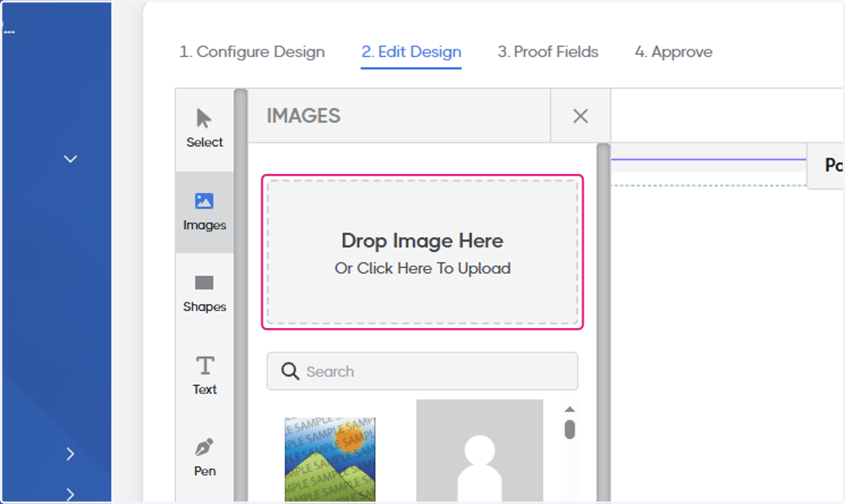845x504 pixels.
Task: Expand the upper right-chevron sidebar item
Action: [x=70, y=454]
